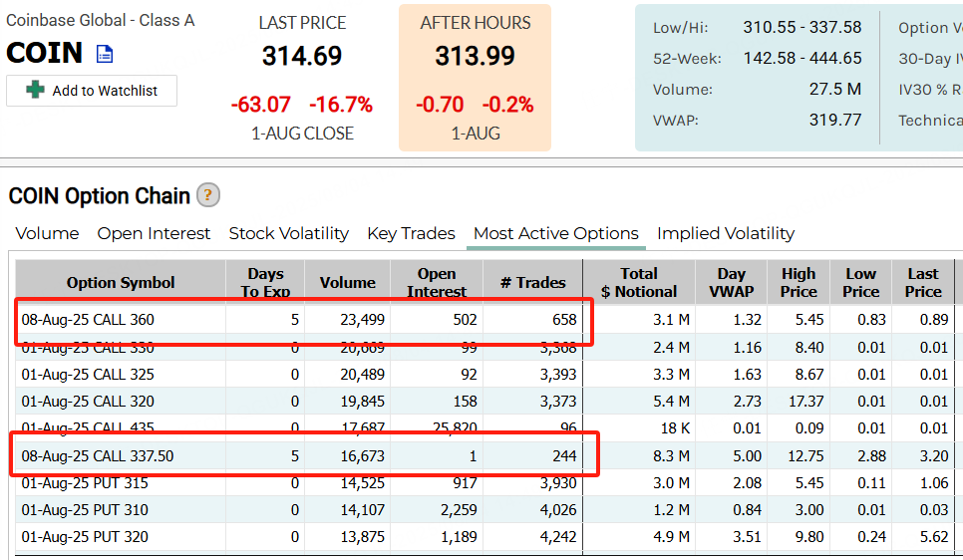963x560 pixels.
Task: Click trades count 4,242
Action: click(558, 537)
